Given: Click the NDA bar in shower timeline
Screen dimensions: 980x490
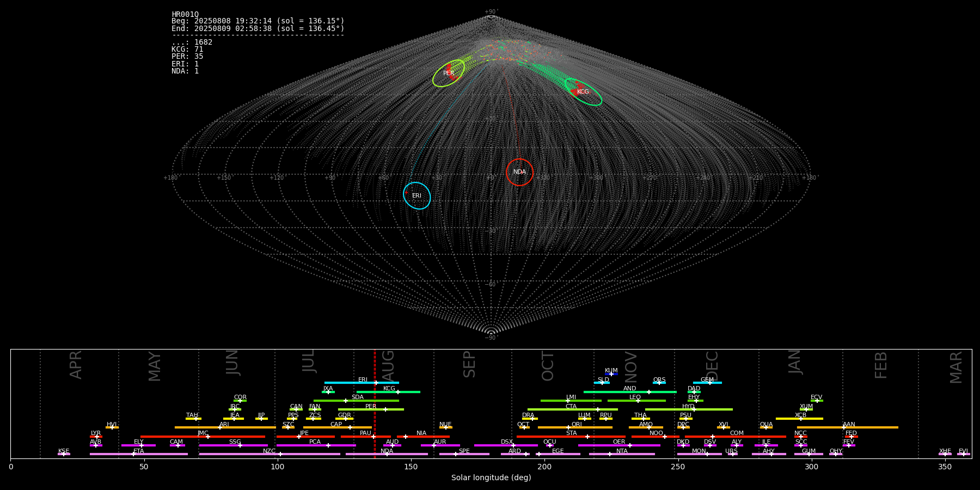Looking at the screenshot, I should tap(387, 454).
